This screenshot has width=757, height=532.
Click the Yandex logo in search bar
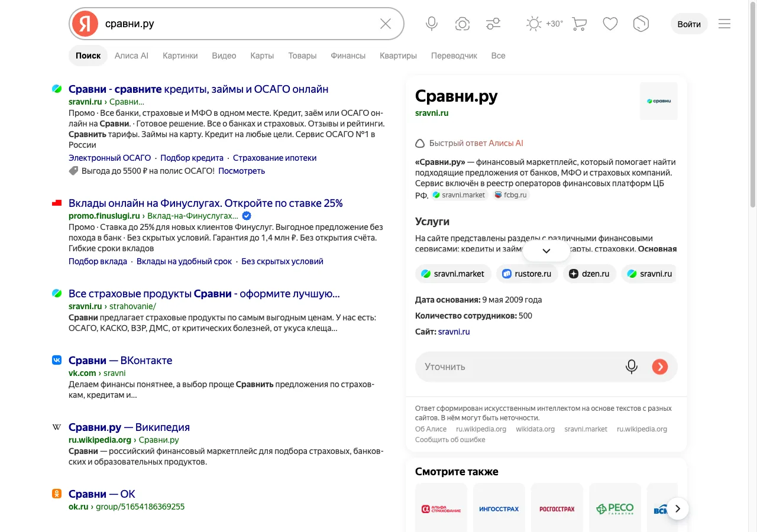click(85, 24)
